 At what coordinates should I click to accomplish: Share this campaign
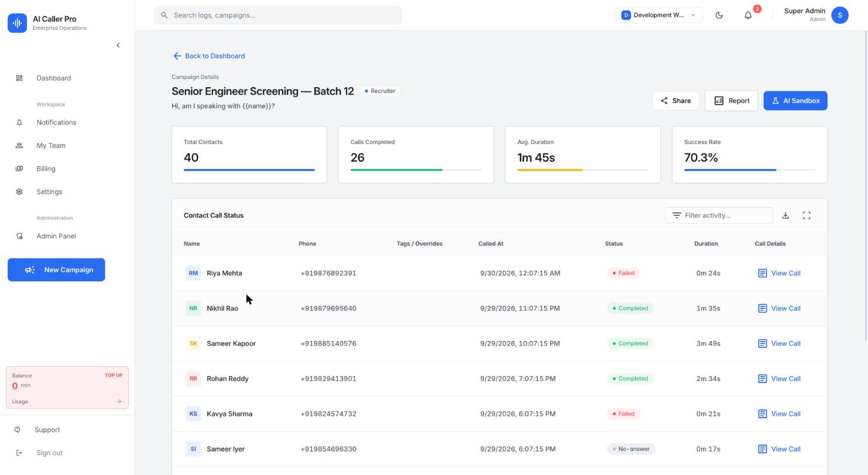tap(675, 101)
